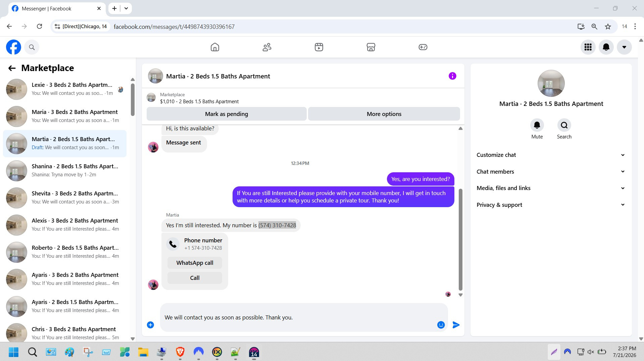Send the message with arrow icon

tap(456, 325)
